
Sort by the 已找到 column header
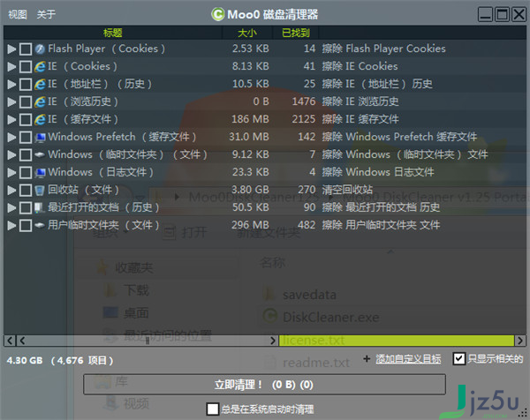coord(296,33)
